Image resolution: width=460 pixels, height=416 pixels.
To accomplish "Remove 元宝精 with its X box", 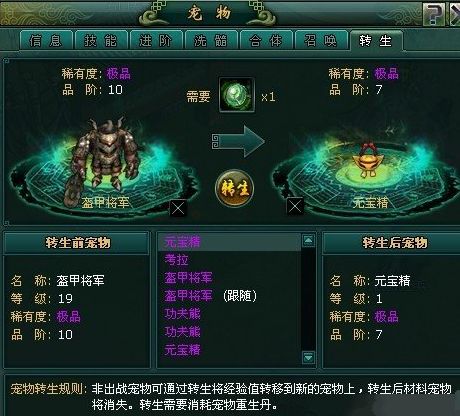I will coord(295,206).
